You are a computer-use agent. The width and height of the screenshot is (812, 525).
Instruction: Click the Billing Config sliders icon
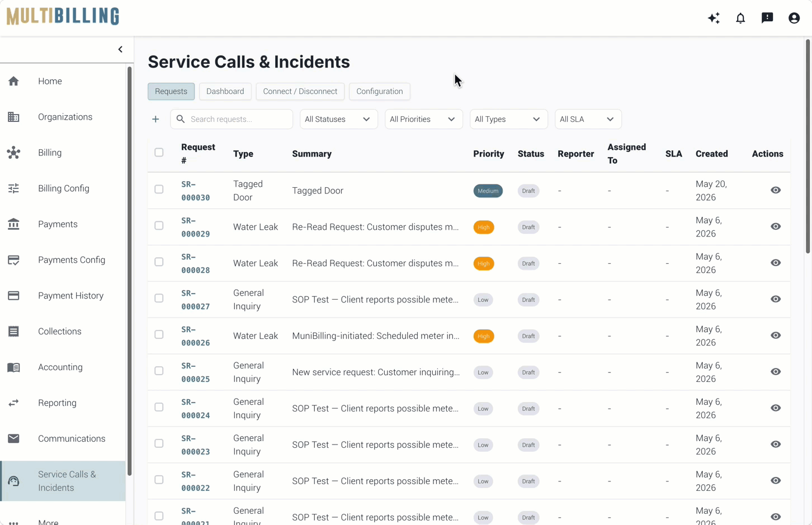coord(13,188)
